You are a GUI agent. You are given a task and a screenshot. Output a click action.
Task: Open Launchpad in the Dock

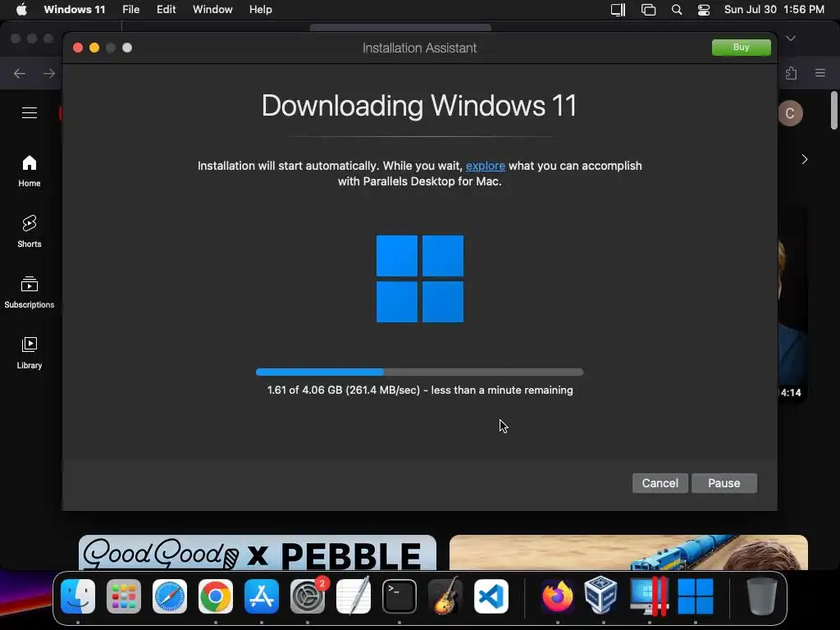124,596
